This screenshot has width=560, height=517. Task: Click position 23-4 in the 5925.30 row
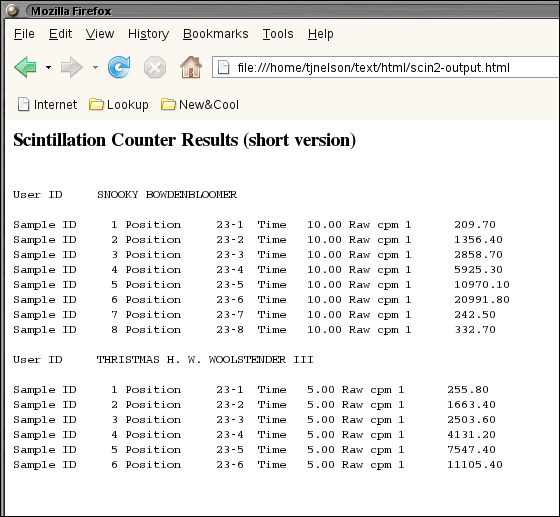(x=230, y=270)
